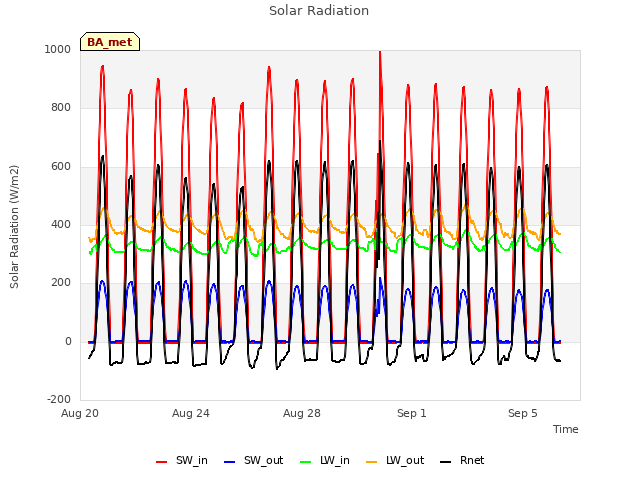Click the Aug 20 x-axis label

[80, 413]
